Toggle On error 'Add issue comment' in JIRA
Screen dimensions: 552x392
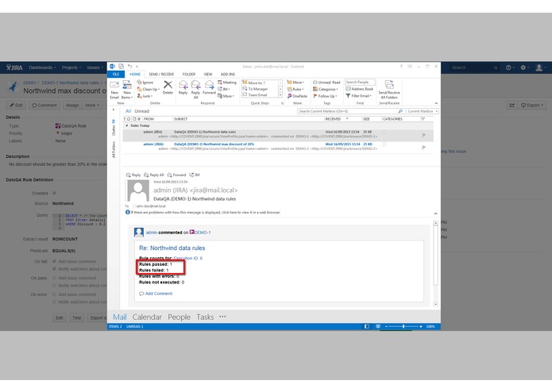[54, 294]
